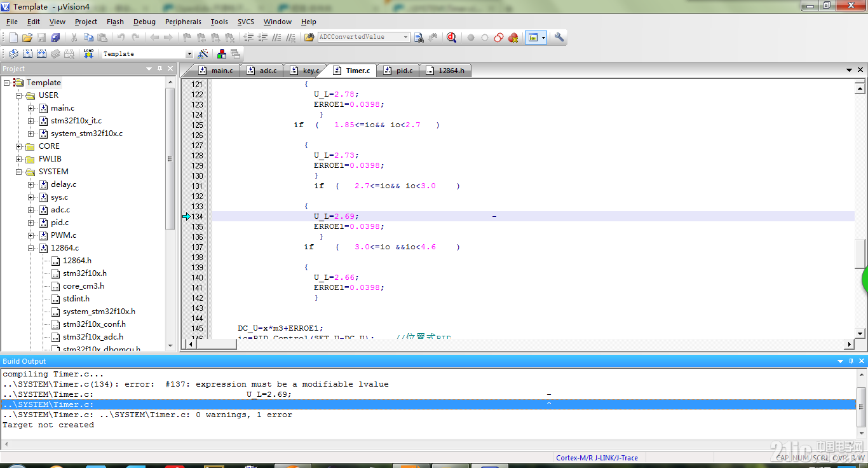Click the editor vertical scrollbar thumb

(x=860, y=253)
